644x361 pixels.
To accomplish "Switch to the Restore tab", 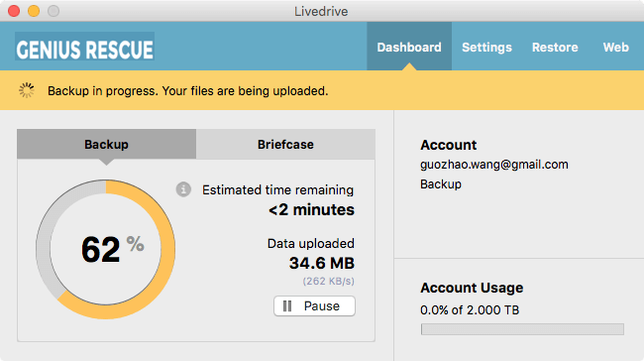I will [555, 47].
